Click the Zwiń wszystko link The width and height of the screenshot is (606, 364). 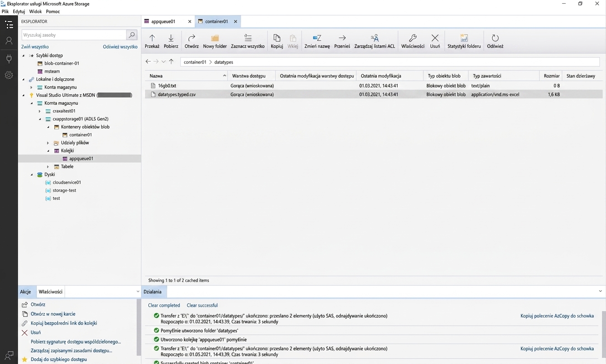(35, 47)
